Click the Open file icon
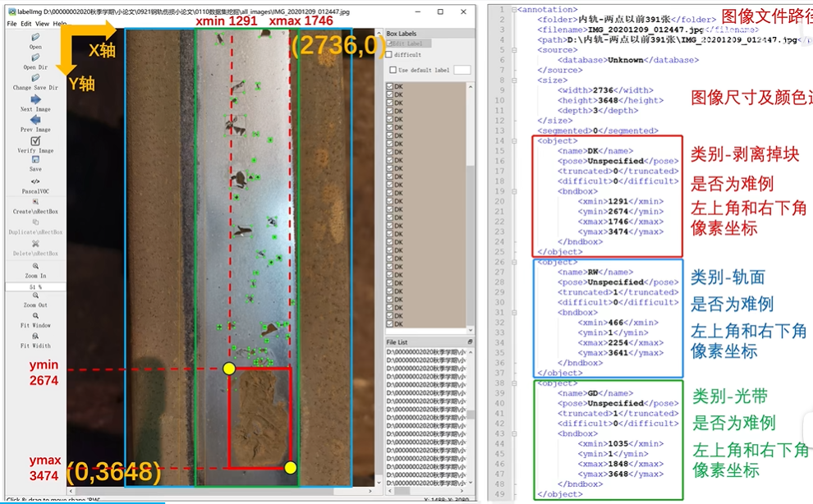 click(x=35, y=38)
